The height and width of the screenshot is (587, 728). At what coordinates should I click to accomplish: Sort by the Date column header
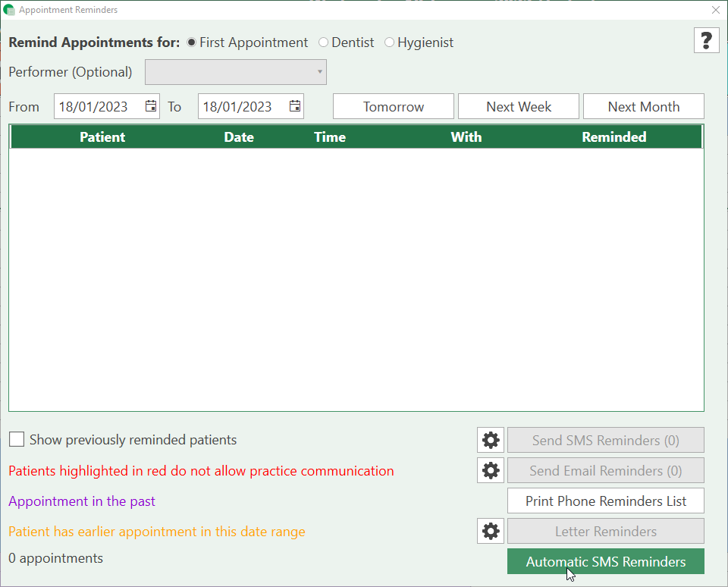(x=239, y=137)
